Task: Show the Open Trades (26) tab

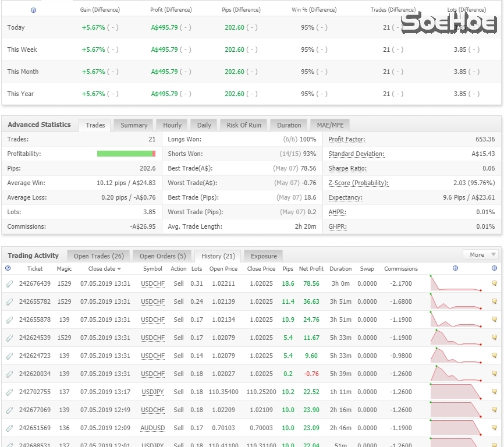Action: (x=98, y=256)
